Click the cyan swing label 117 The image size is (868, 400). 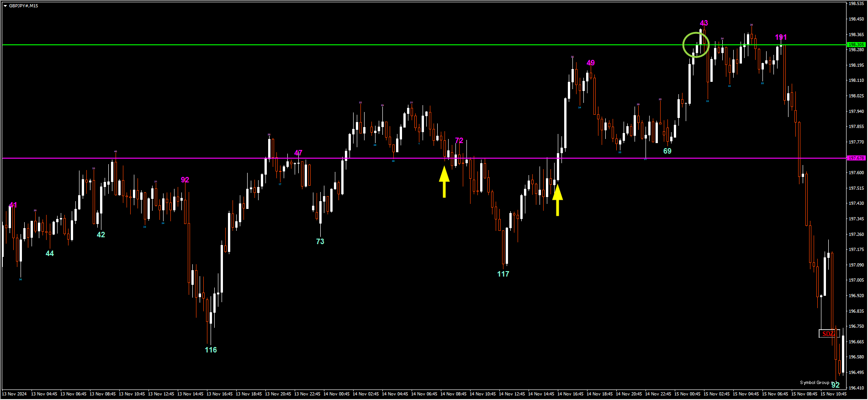point(503,274)
